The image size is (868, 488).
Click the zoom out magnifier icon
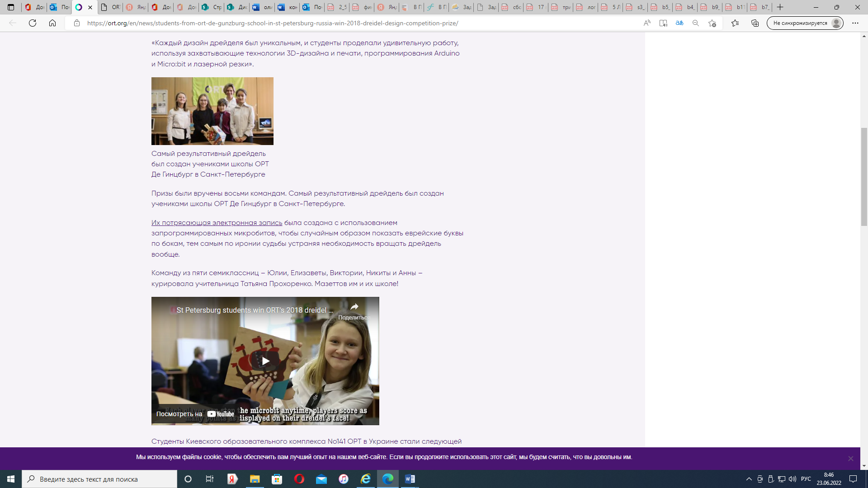coord(696,23)
